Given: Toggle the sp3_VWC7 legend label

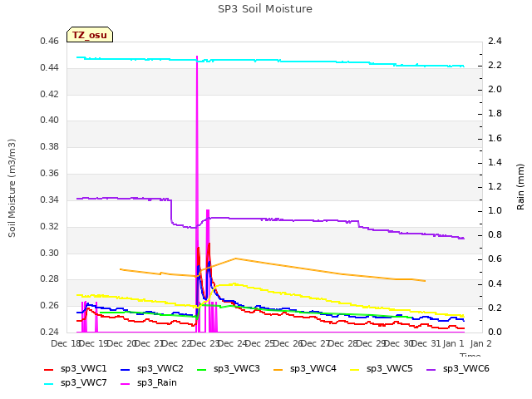Looking at the screenshot, I should point(83,383).
